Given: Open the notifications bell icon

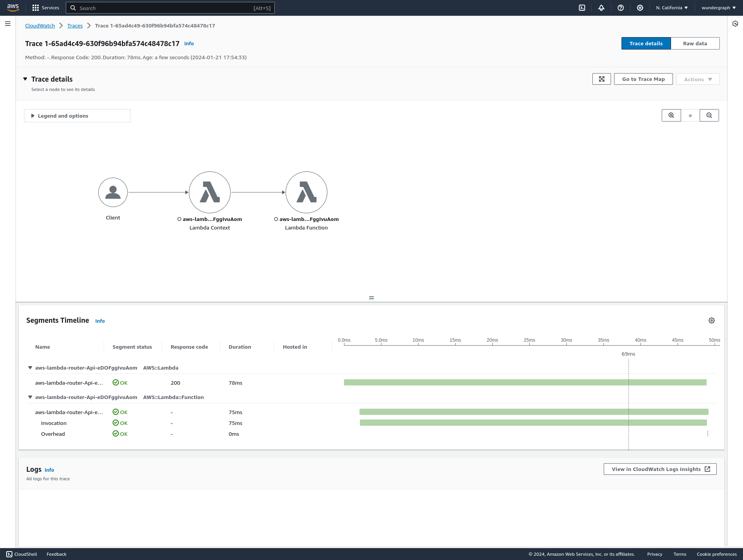Looking at the screenshot, I should (601, 8).
